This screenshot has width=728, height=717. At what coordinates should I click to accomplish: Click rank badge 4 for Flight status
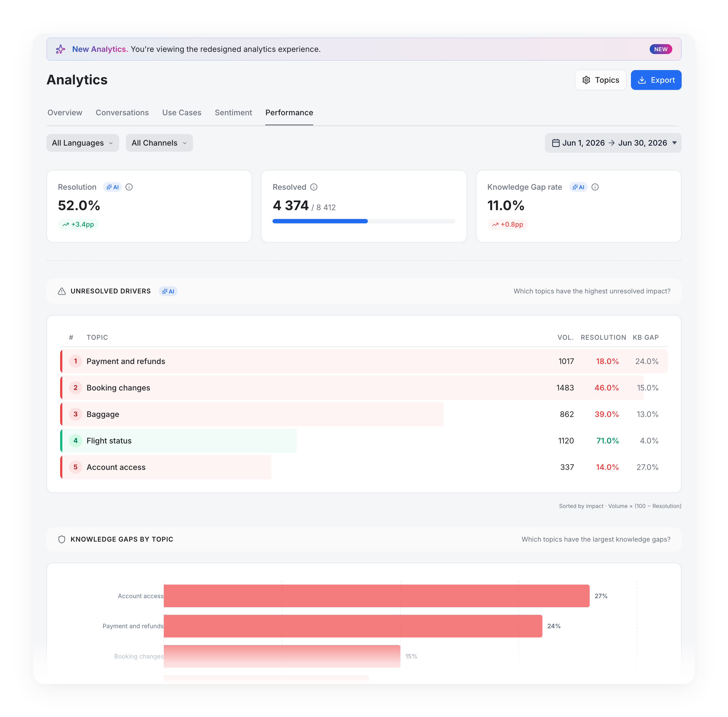pyautogui.click(x=75, y=441)
